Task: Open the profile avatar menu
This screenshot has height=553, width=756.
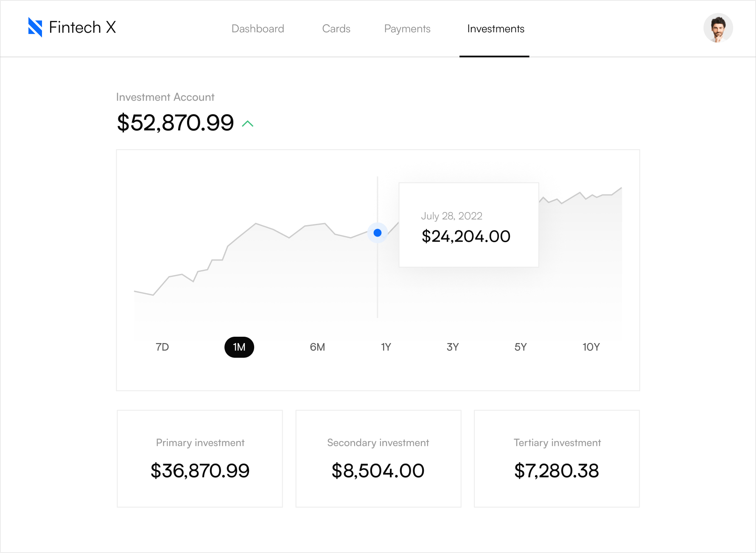Action: [x=719, y=28]
